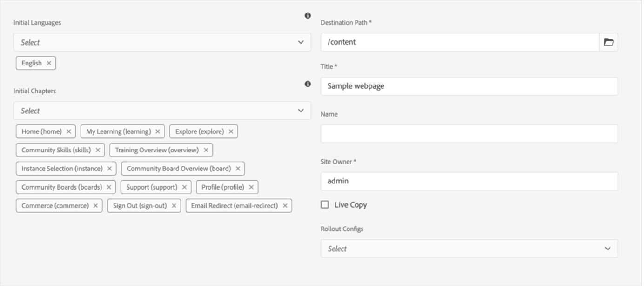Remove the Commerce (commerce) chapter tag
644x288 pixels.
click(95, 206)
